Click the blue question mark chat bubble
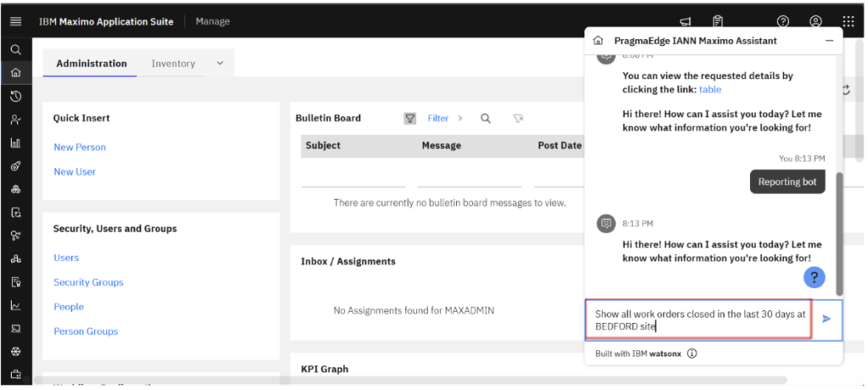Screen dimensions: 868x390 815,277
